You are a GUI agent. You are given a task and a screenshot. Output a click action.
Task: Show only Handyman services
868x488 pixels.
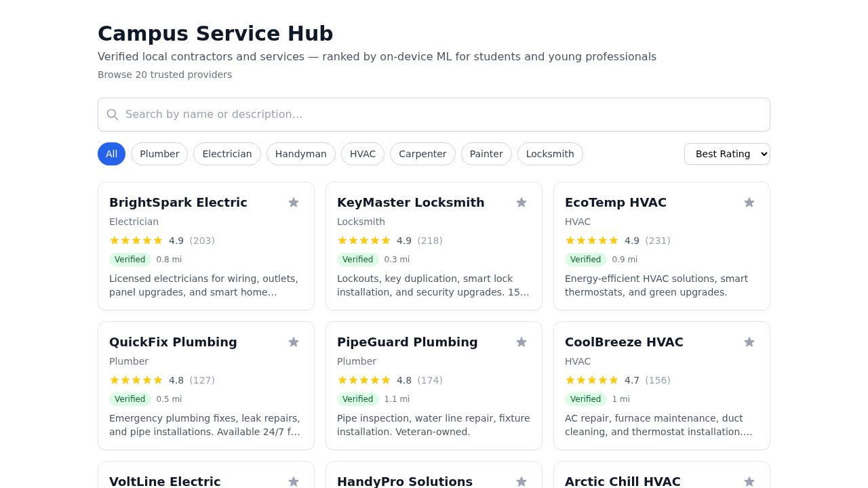tap(301, 154)
